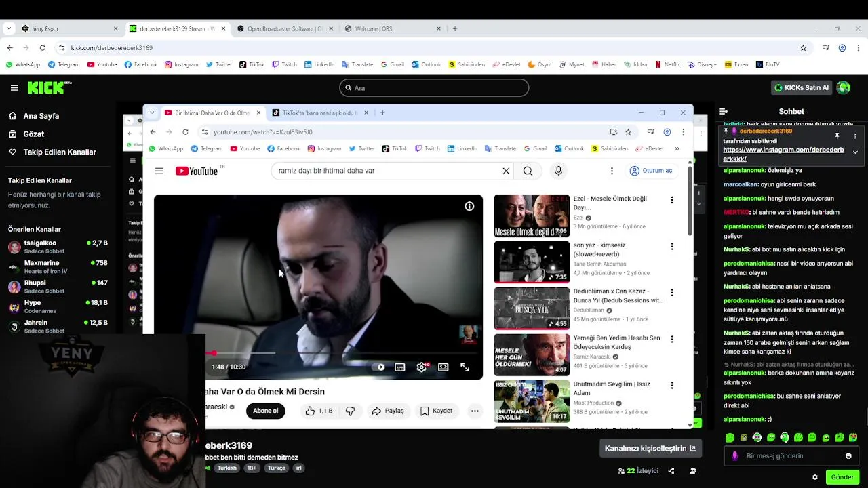868x488 pixels.
Task: Click Kaydet save button on YouTube
Action: point(436,411)
